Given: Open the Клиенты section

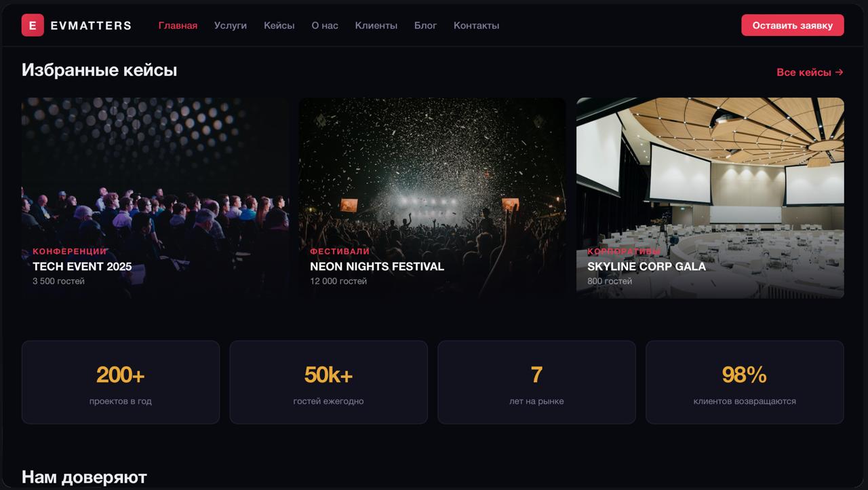Looking at the screenshot, I should (x=376, y=25).
